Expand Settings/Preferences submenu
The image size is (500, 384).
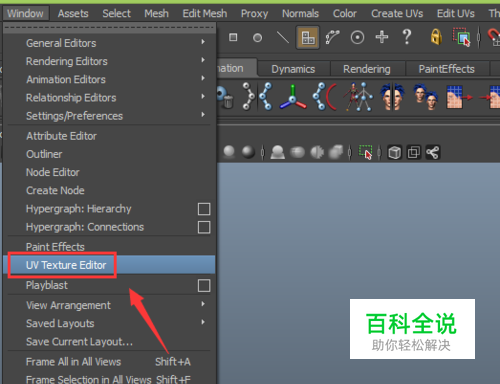tap(109, 116)
